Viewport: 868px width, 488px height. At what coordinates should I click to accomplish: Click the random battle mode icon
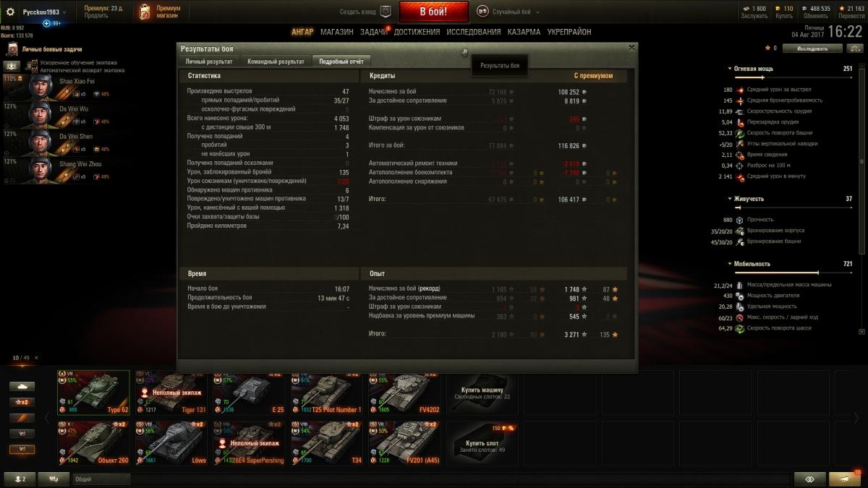coord(482,12)
